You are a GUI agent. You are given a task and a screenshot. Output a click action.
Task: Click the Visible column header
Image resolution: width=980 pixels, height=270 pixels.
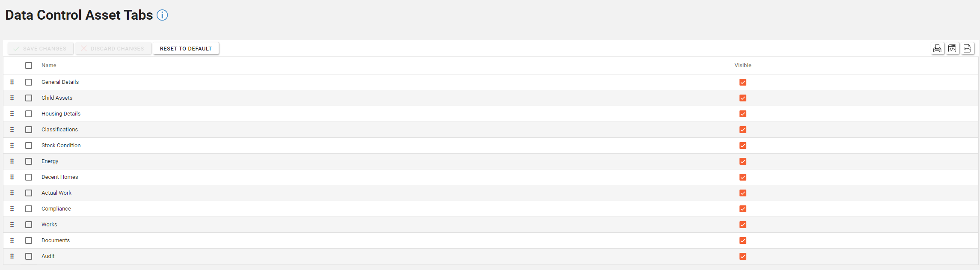pos(743,65)
